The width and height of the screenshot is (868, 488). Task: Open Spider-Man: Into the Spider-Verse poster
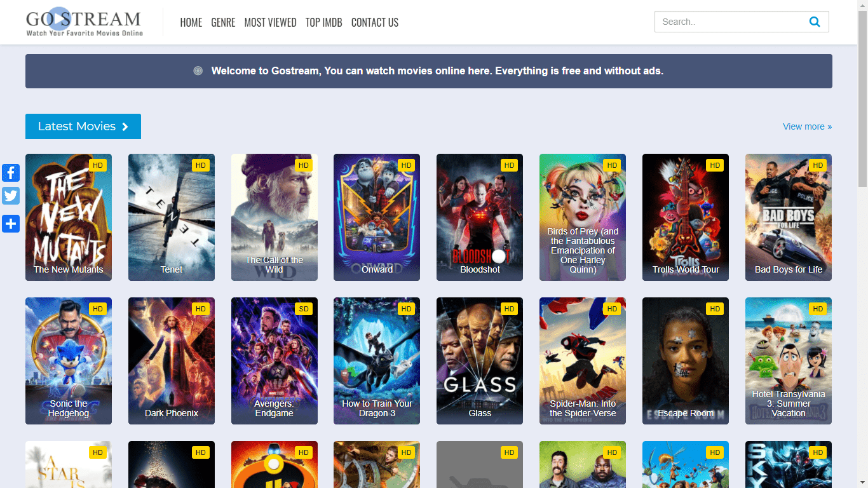(583, 361)
